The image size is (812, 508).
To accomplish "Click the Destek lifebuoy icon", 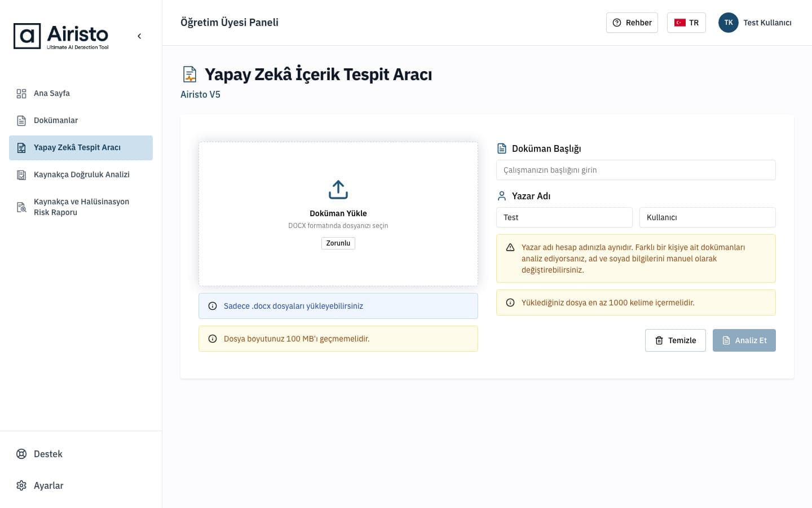I will [21, 454].
